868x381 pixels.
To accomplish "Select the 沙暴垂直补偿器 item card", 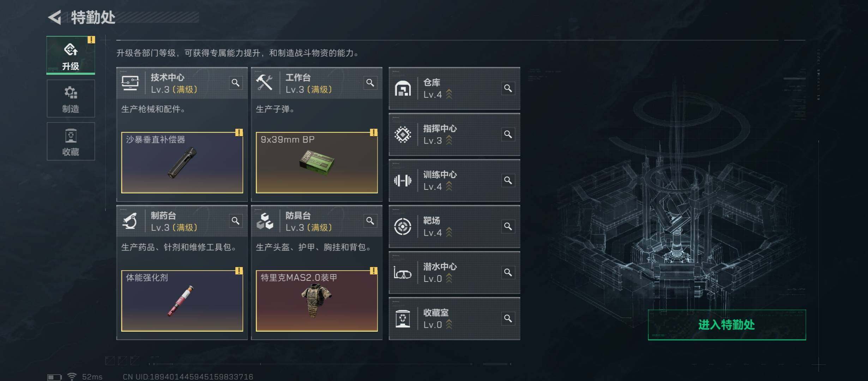I will pos(182,163).
